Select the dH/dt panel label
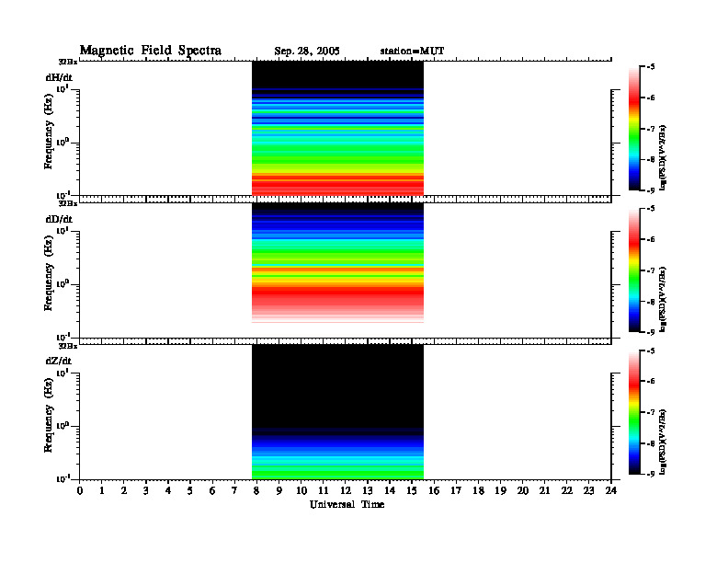The image size is (728, 563). pyautogui.click(x=59, y=77)
